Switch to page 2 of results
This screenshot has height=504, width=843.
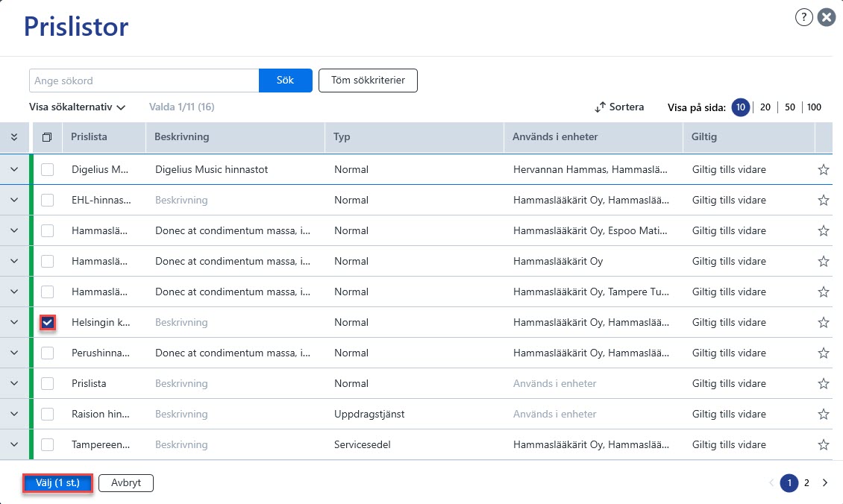(x=806, y=482)
